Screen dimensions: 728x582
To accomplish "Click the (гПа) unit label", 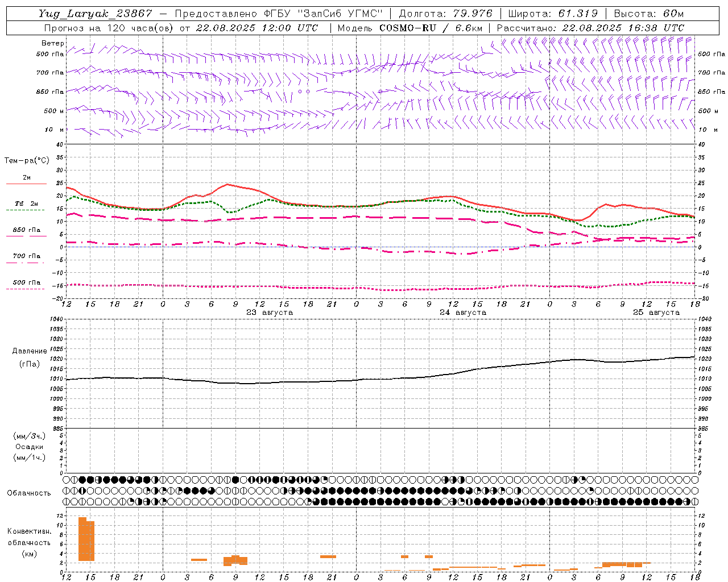I will (29, 364).
